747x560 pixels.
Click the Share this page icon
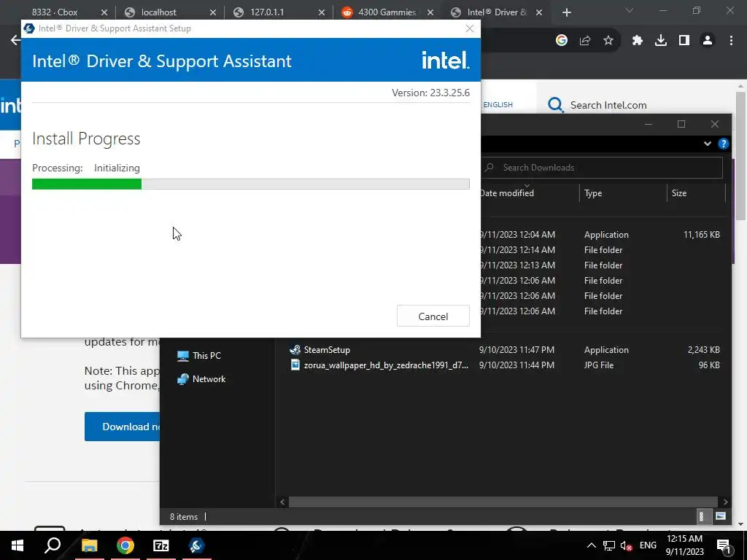(585, 41)
